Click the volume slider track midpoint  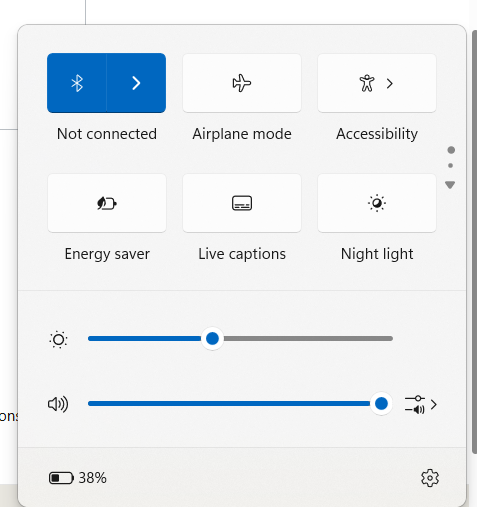coord(240,404)
